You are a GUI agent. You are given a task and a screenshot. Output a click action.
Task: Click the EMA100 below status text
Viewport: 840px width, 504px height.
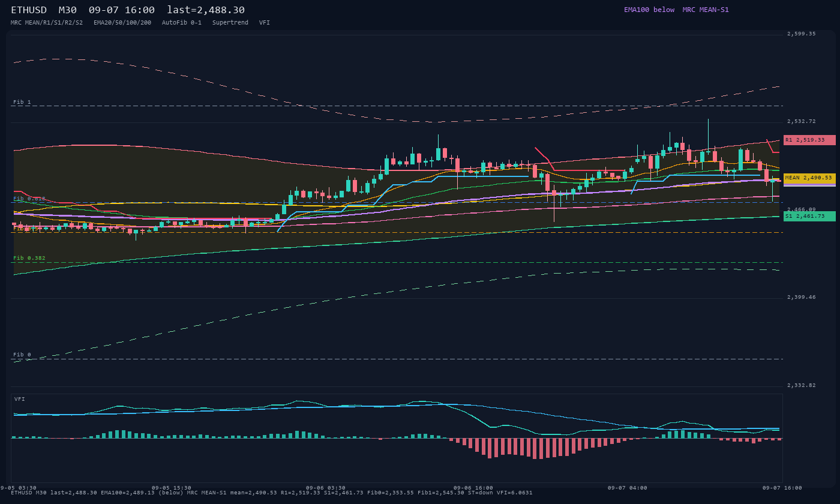[649, 10]
